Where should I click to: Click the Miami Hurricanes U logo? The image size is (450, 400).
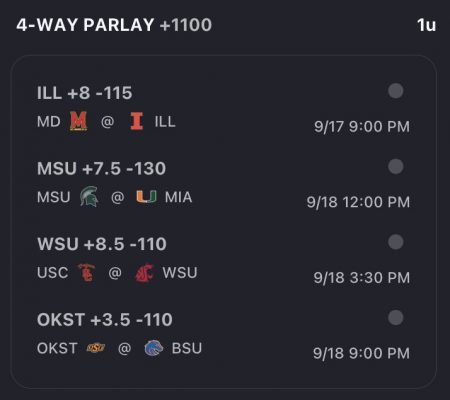[x=146, y=197]
